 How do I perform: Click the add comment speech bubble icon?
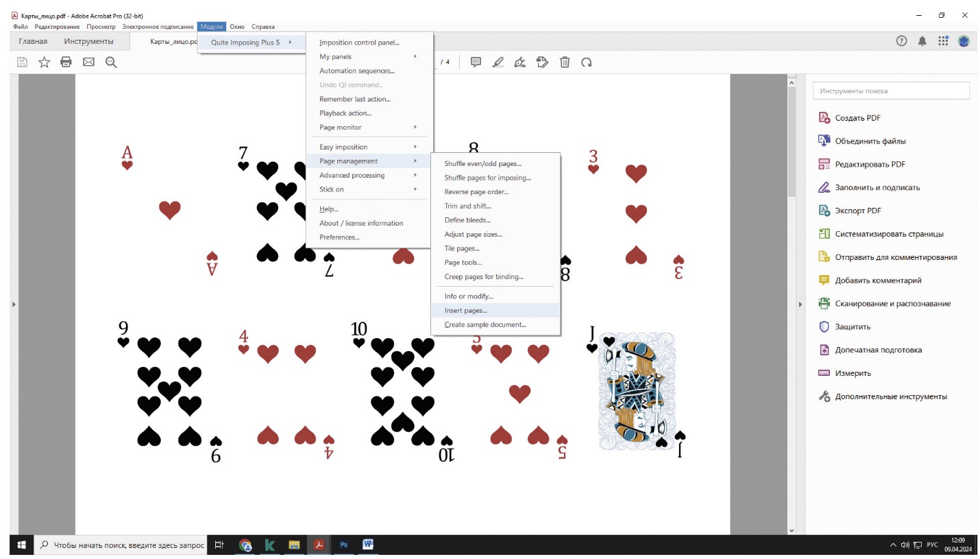(476, 62)
